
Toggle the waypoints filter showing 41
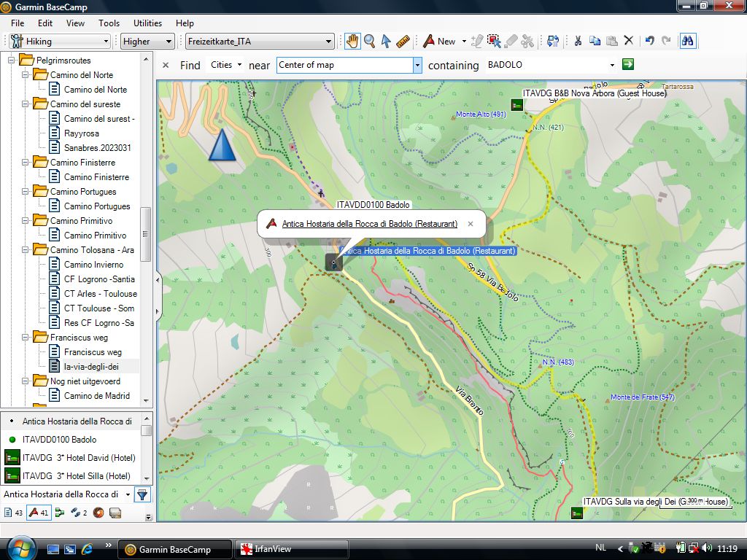point(38,513)
